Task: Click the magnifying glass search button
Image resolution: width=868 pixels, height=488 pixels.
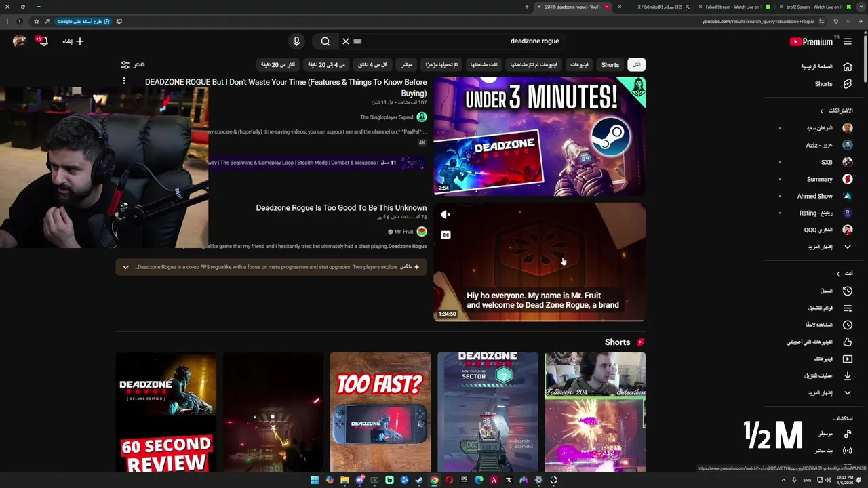Action: (325, 41)
